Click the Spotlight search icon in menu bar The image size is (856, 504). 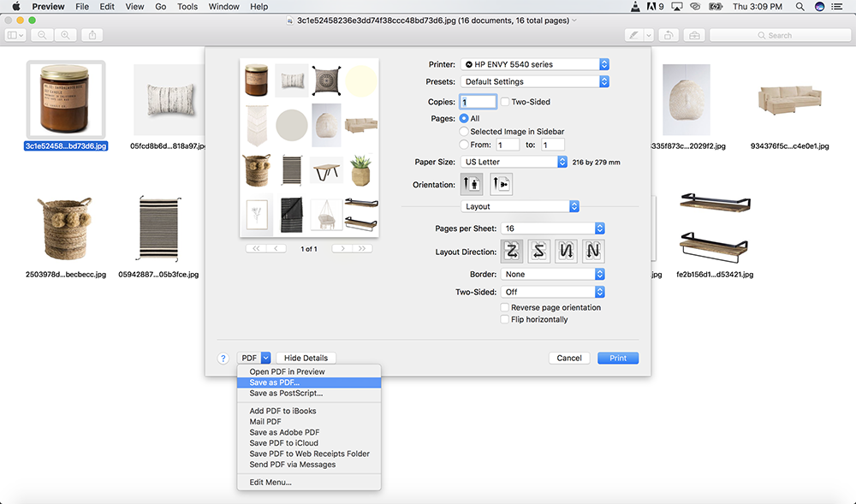tap(800, 7)
